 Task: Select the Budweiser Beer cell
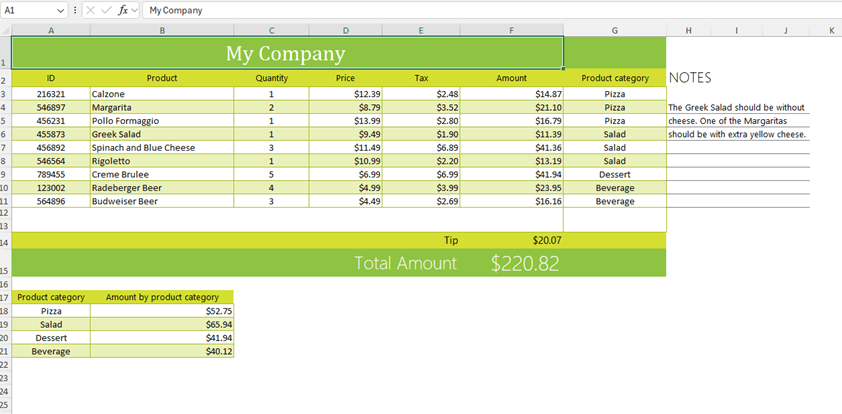(162, 201)
